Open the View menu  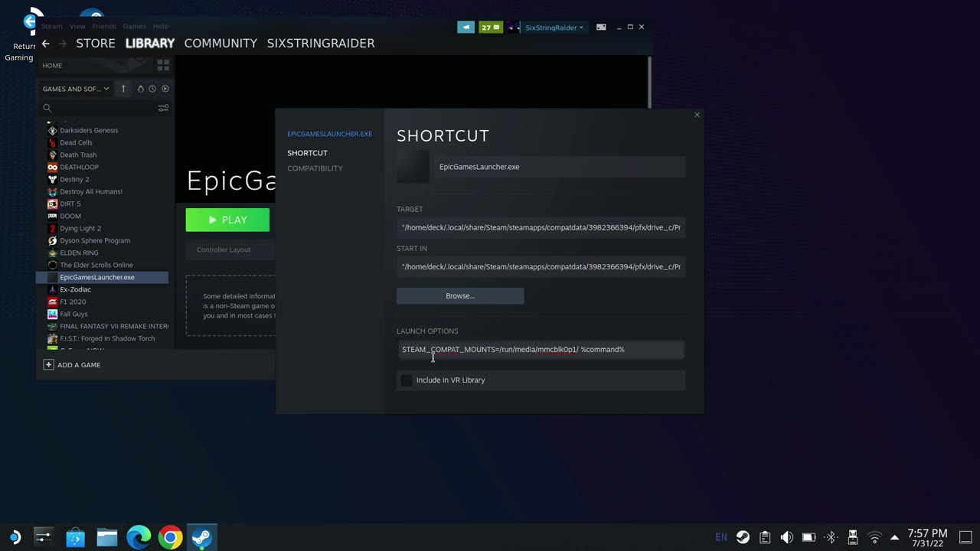coord(77,27)
